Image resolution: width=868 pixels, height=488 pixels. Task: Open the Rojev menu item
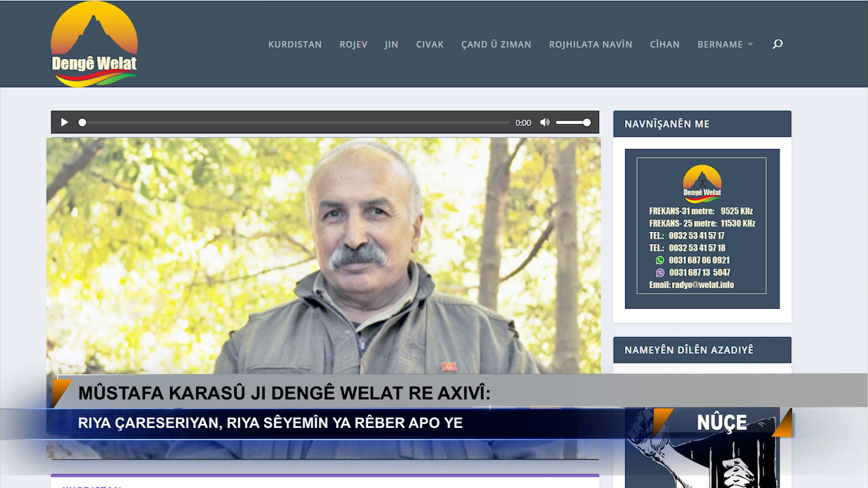point(353,44)
